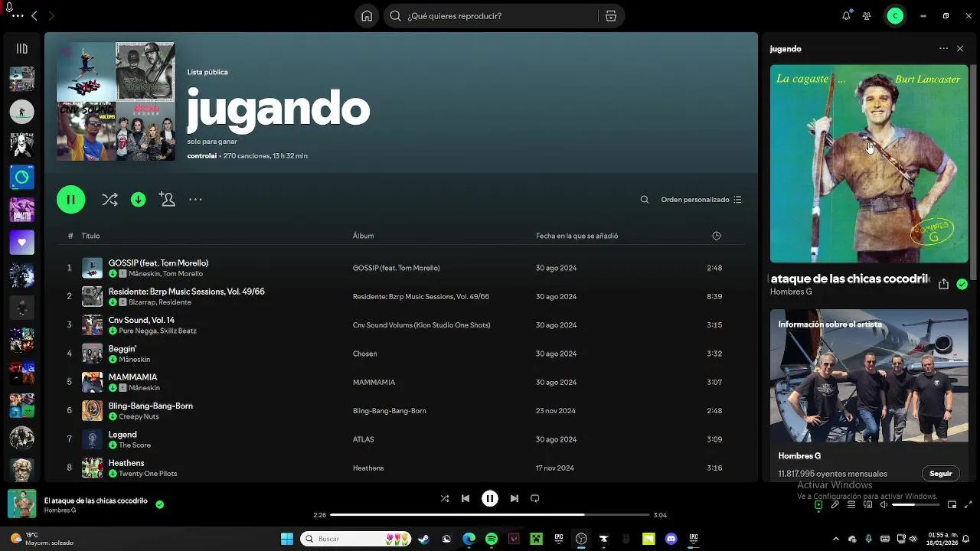This screenshot has height=551, width=980.
Task: Go to the Spotify Home icon
Action: tap(367, 16)
